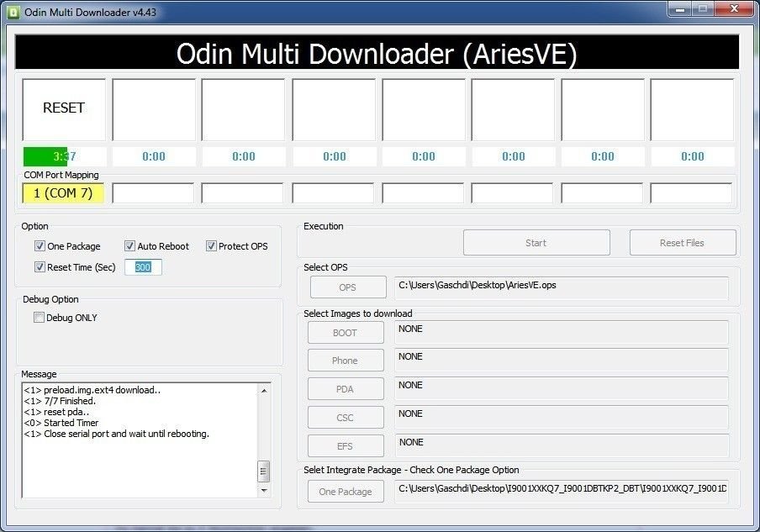
Task: Click the CSC button
Action: [345, 418]
